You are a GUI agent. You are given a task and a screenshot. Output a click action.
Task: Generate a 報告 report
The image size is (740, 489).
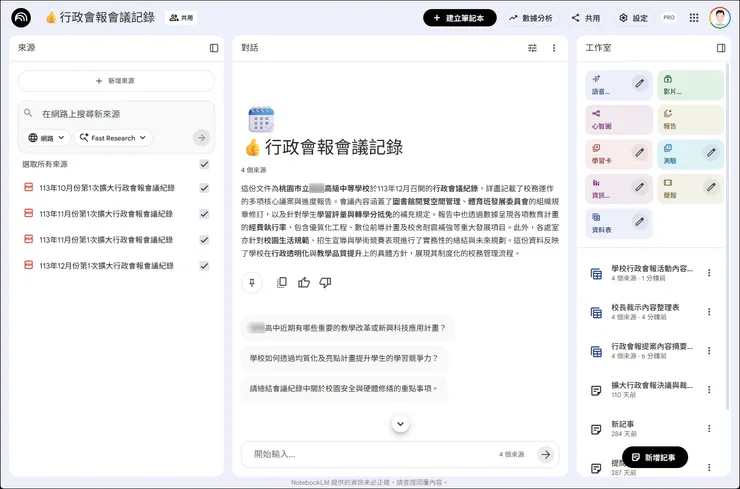click(x=690, y=119)
